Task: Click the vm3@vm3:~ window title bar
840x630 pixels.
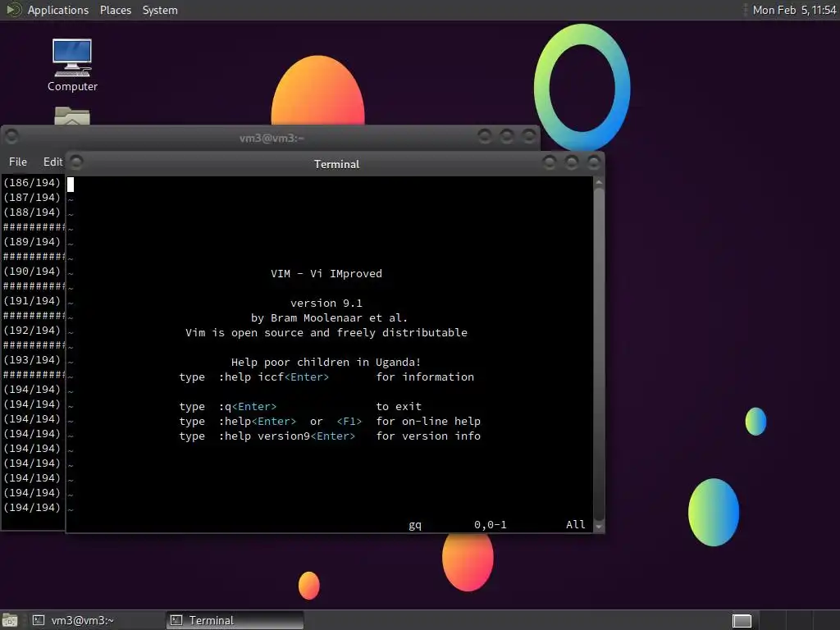Action: coord(272,138)
